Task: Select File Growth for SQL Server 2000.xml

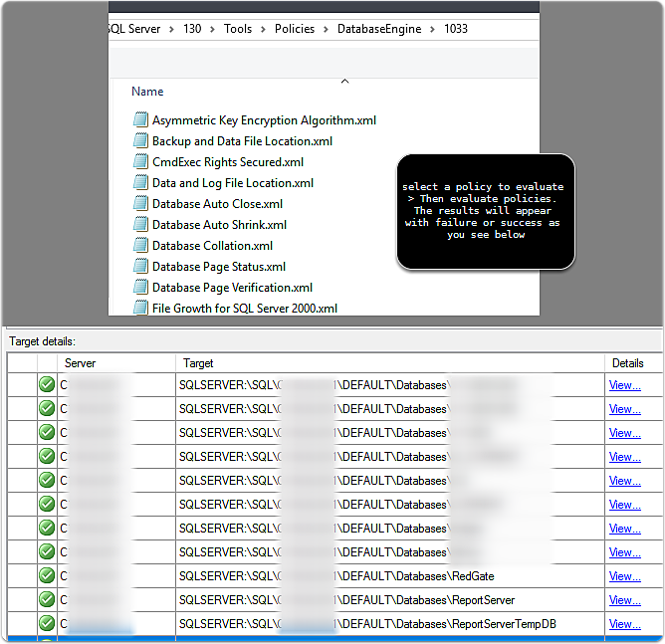Action: (x=244, y=309)
